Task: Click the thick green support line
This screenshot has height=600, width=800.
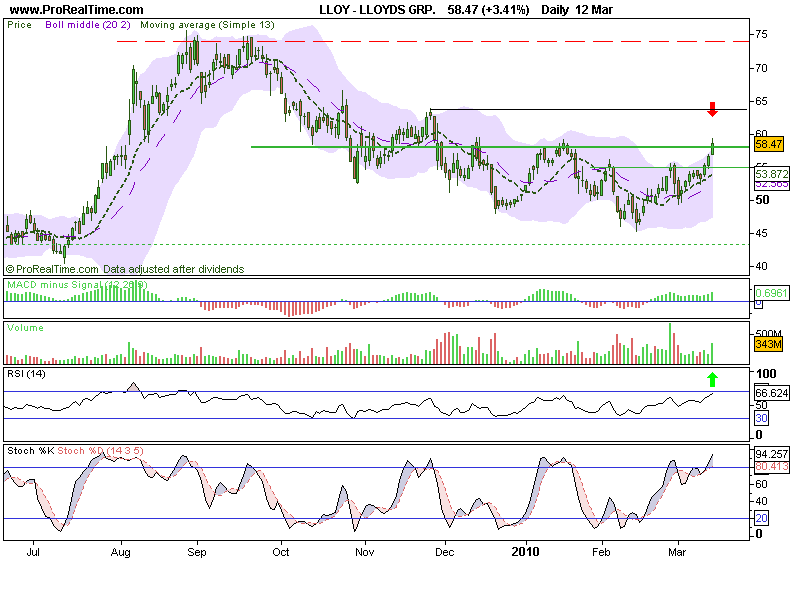Action: [500, 147]
